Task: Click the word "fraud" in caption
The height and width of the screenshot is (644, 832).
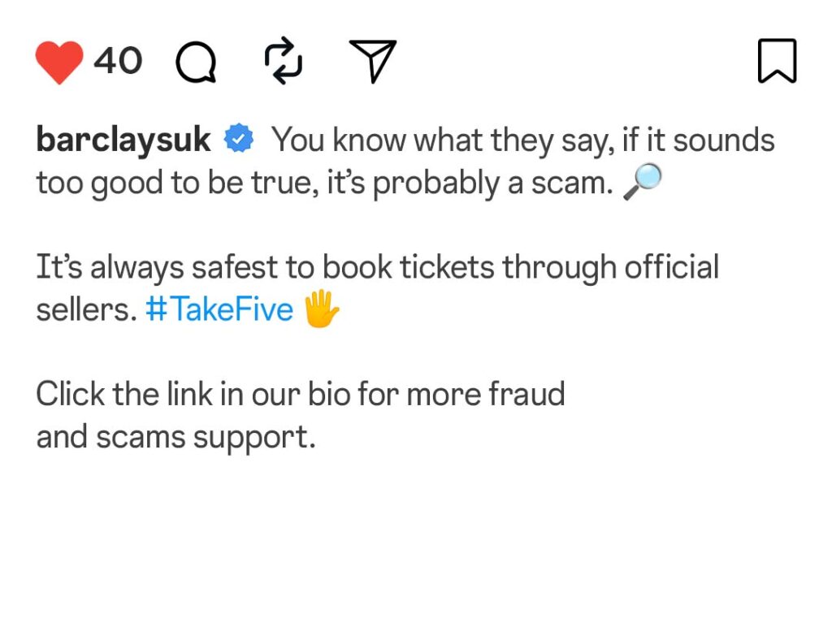Action: click(526, 394)
